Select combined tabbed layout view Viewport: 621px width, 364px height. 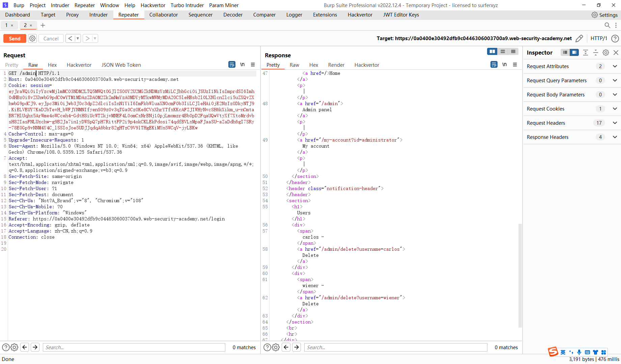pos(513,51)
